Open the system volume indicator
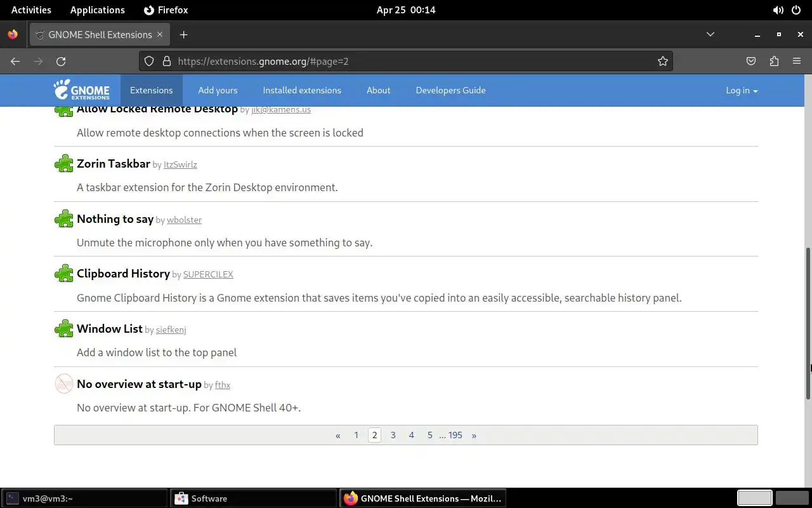This screenshot has width=812, height=508. point(778,10)
